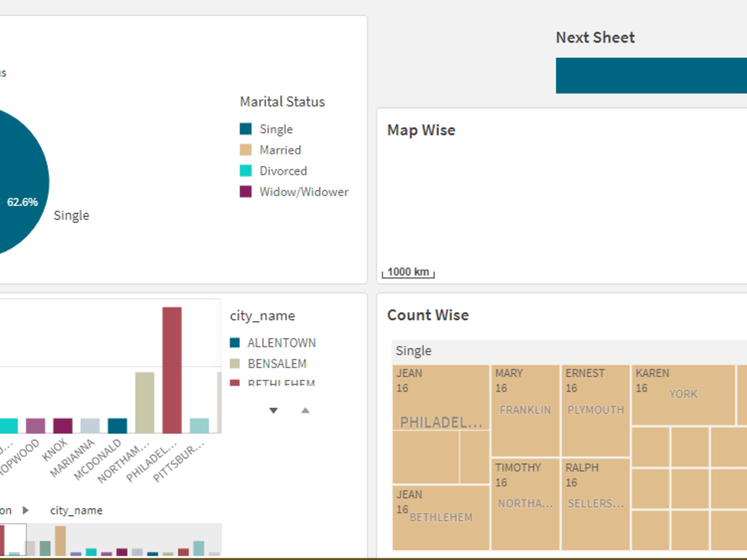Select Widow/Widower legend entry

click(x=294, y=192)
